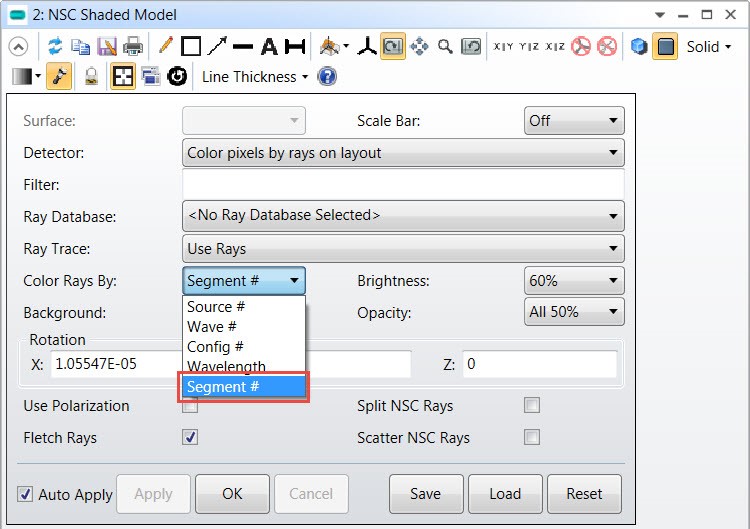Choose Segment # from the list

pyautogui.click(x=243, y=386)
